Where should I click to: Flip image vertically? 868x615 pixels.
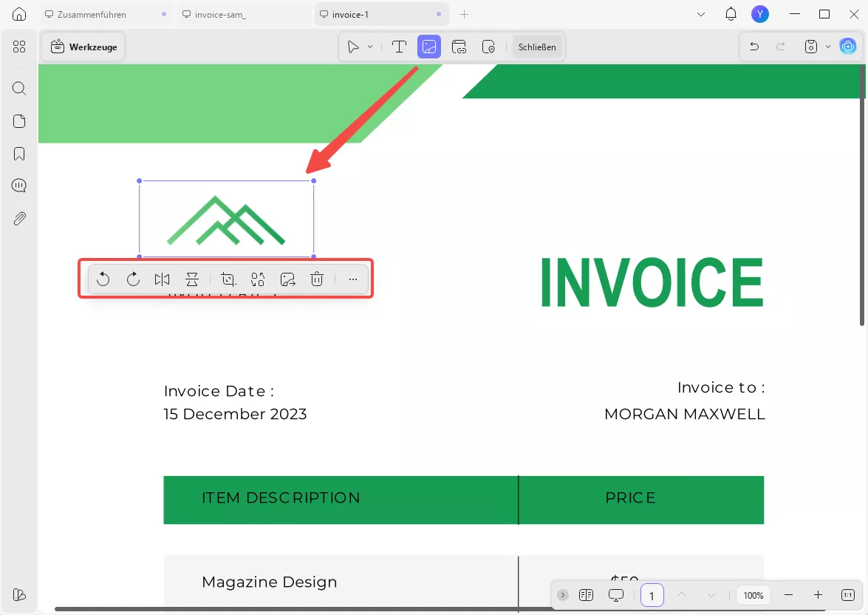click(192, 279)
